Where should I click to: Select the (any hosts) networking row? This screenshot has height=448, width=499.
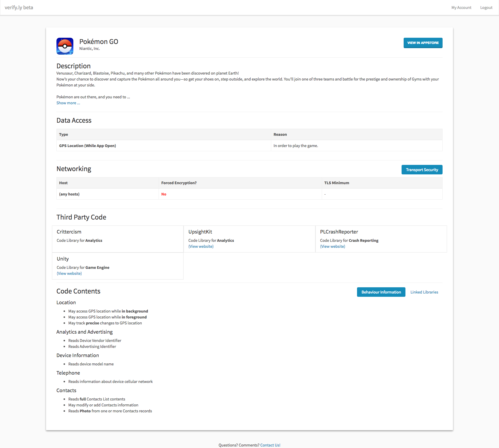(x=69, y=194)
